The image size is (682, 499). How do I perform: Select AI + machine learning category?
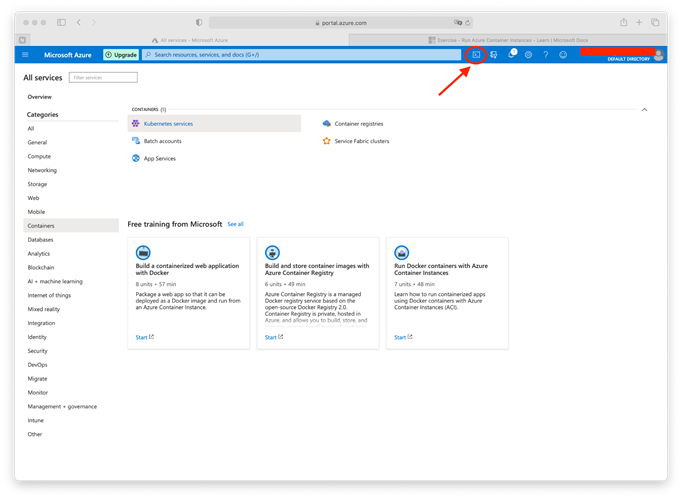point(55,281)
